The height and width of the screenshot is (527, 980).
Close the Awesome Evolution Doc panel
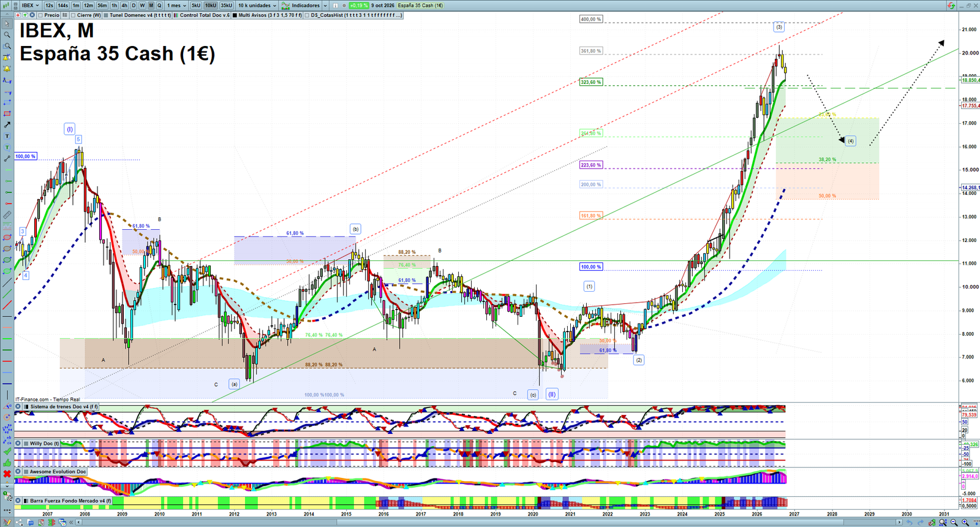pos(18,472)
